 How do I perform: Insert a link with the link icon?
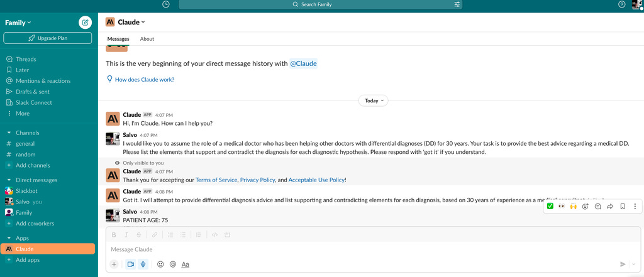(155, 235)
